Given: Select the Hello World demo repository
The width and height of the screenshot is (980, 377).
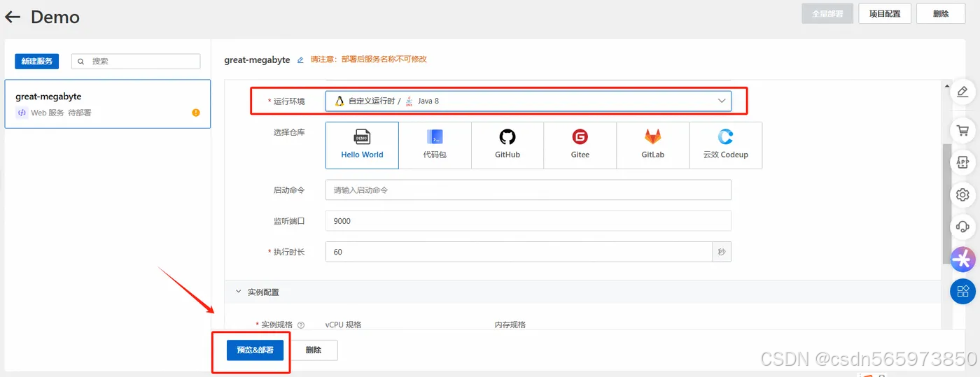Looking at the screenshot, I should click(362, 145).
